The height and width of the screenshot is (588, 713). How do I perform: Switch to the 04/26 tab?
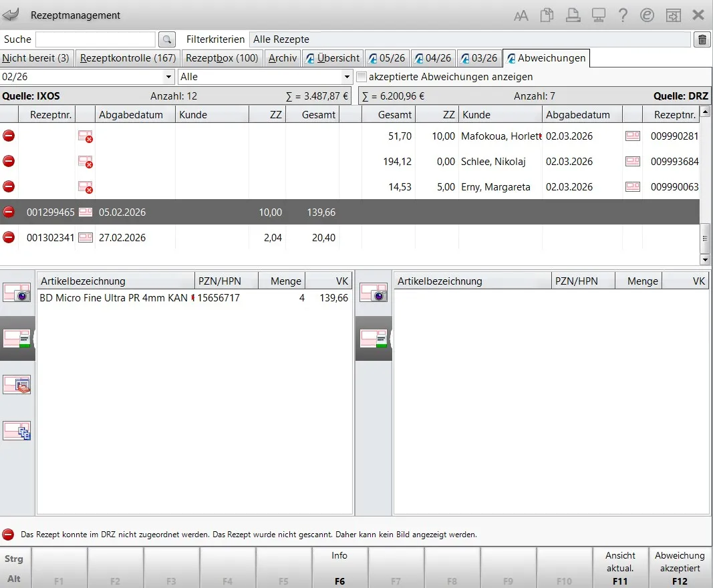(434, 58)
